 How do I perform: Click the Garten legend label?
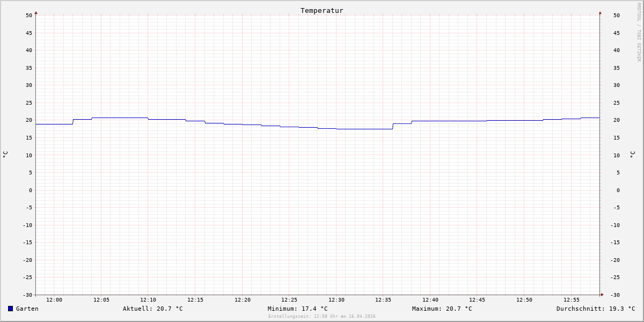tap(27, 309)
